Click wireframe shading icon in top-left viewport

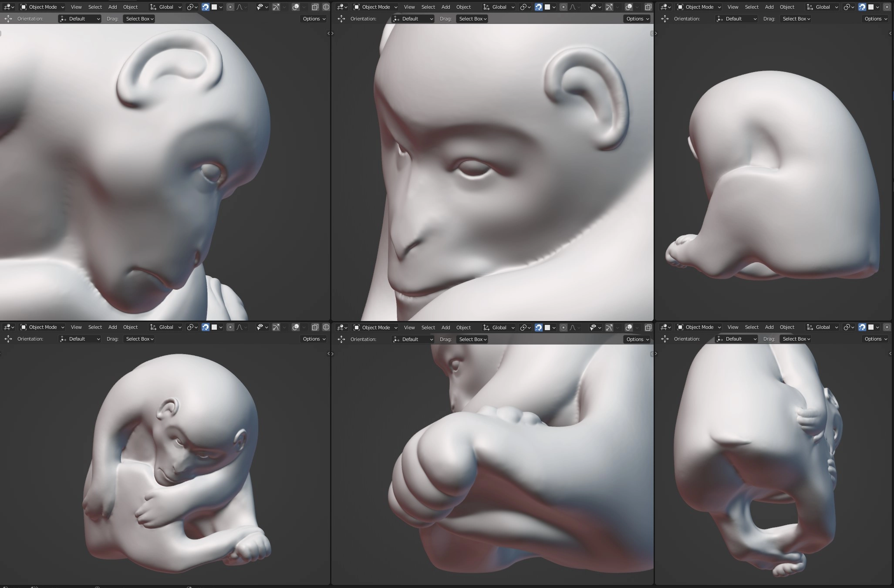click(326, 7)
